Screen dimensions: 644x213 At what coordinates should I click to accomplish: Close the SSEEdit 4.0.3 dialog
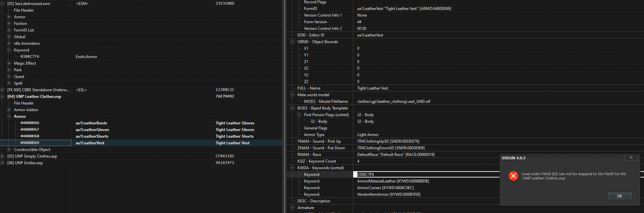click(x=631, y=157)
